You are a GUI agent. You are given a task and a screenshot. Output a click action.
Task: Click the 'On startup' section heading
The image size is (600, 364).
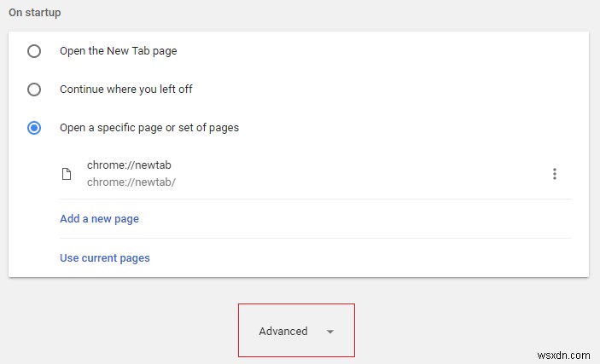click(36, 14)
